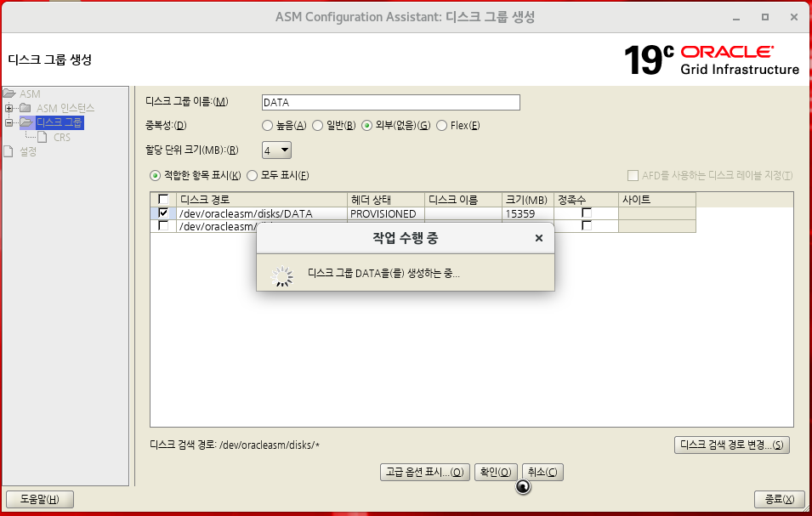This screenshot has width=812, height=516.
Task: Click the spinning progress indicator
Action: pyautogui.click(x=281, y=276)
